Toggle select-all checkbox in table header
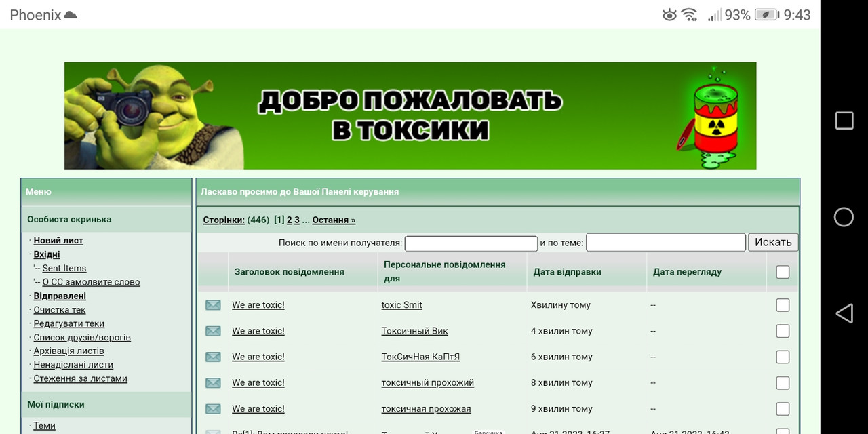The height and width of the screenshot is (434, 868). click(x=783, y=272)
